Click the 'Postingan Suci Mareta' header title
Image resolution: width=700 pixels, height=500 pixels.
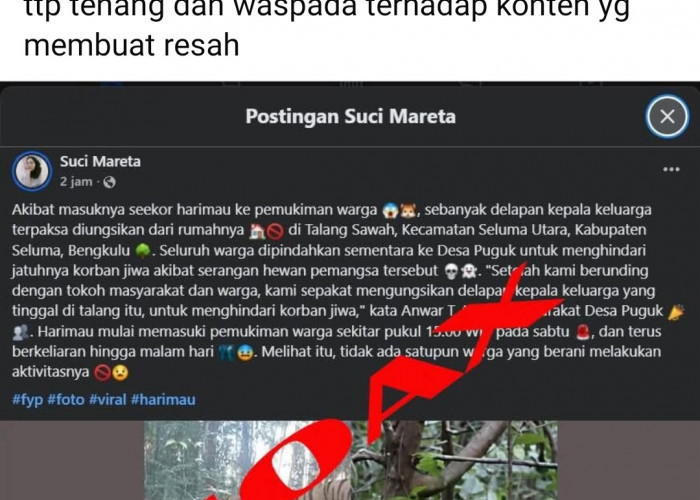click(350, 117)
